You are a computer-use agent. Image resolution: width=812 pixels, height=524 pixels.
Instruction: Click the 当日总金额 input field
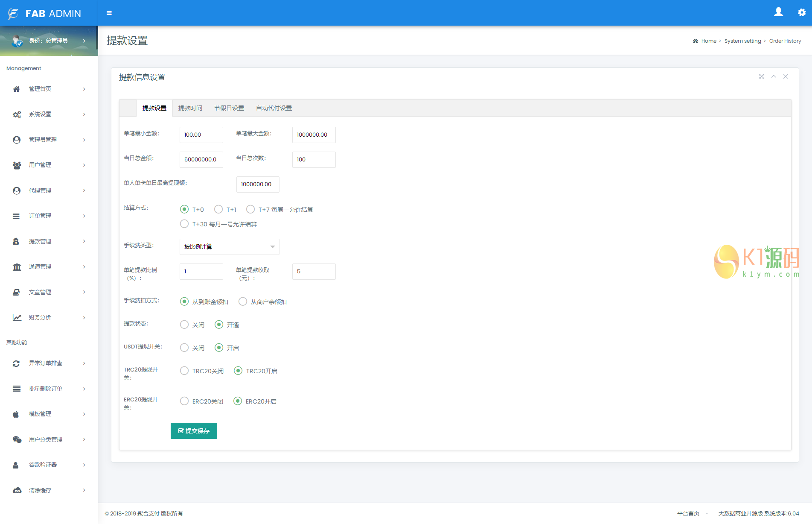point(201,160)
